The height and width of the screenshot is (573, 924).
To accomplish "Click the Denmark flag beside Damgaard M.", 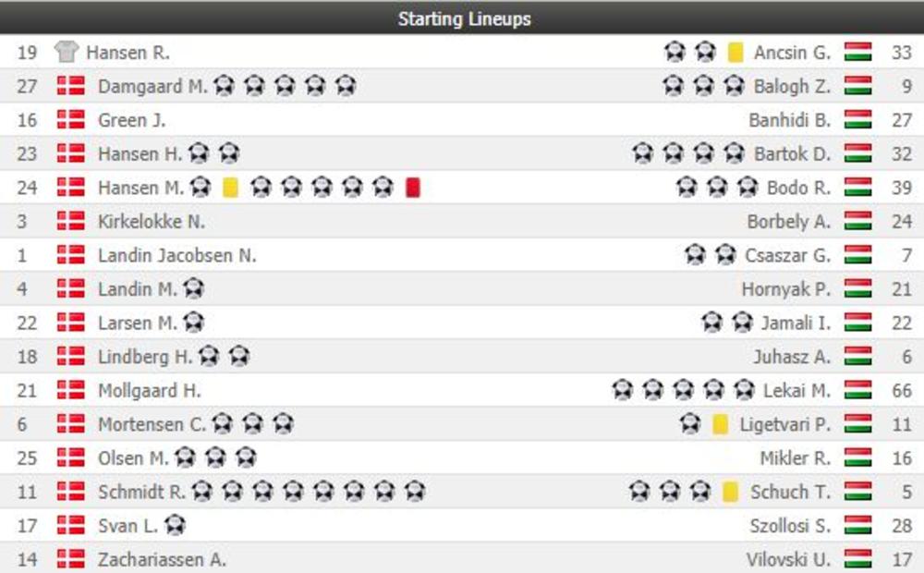I will coord(71,86).
